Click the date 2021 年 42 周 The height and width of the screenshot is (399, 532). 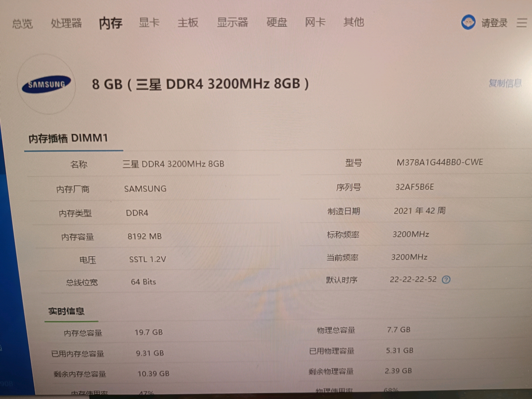click(x=419, y=211)
